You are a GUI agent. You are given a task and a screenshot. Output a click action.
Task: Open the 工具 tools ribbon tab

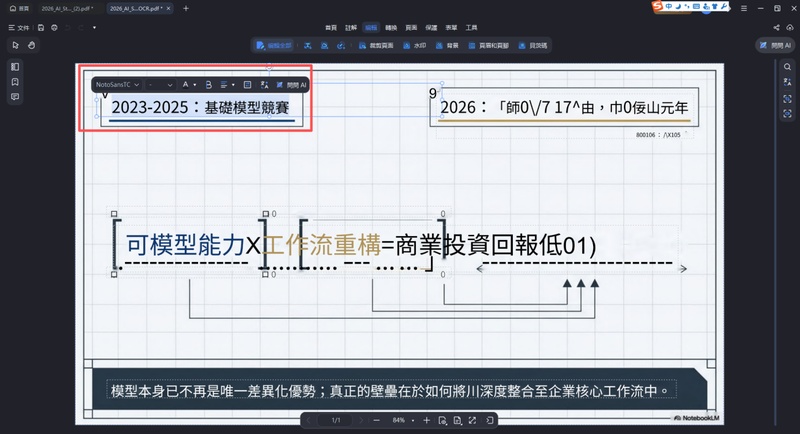pos(471,28)
